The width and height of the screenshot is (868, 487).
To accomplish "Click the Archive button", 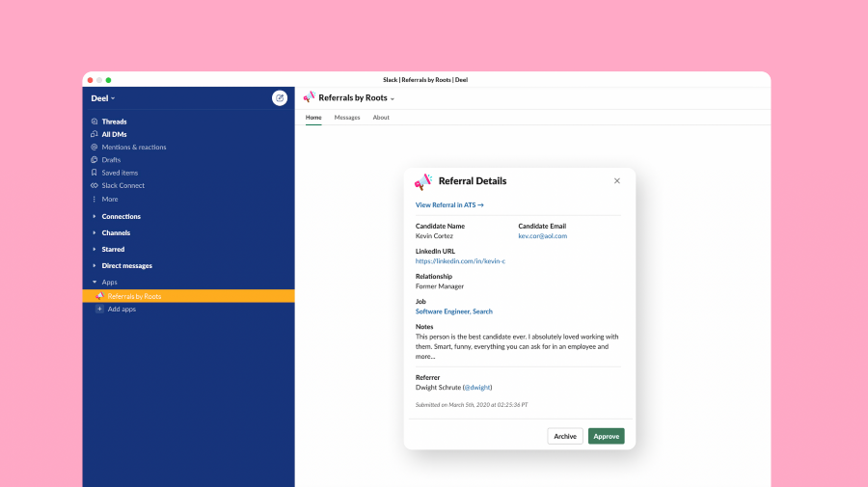I will point(565,436).
